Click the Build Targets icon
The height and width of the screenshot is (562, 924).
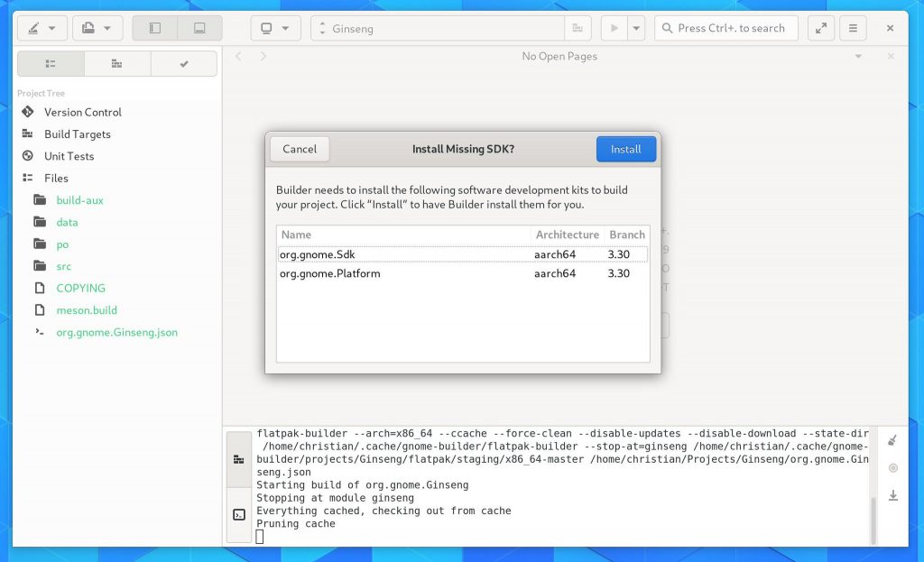pyautogui.click(x=28, y=134)
